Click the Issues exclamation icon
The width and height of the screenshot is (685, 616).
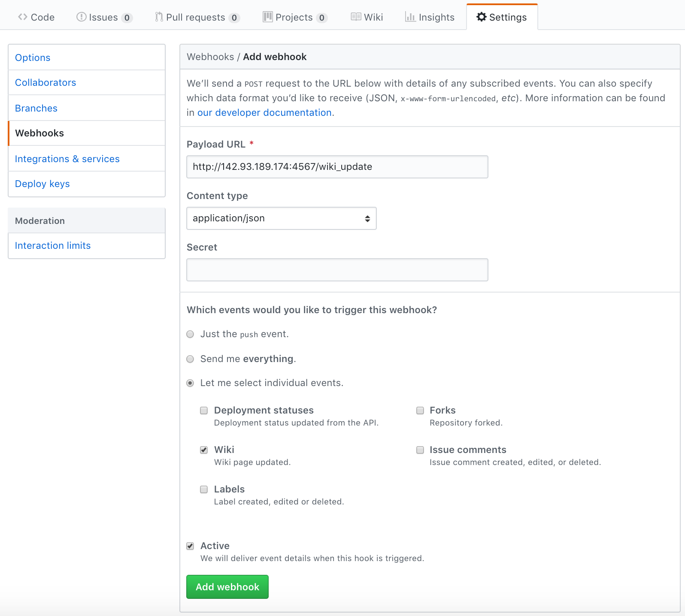coord(81,17)
